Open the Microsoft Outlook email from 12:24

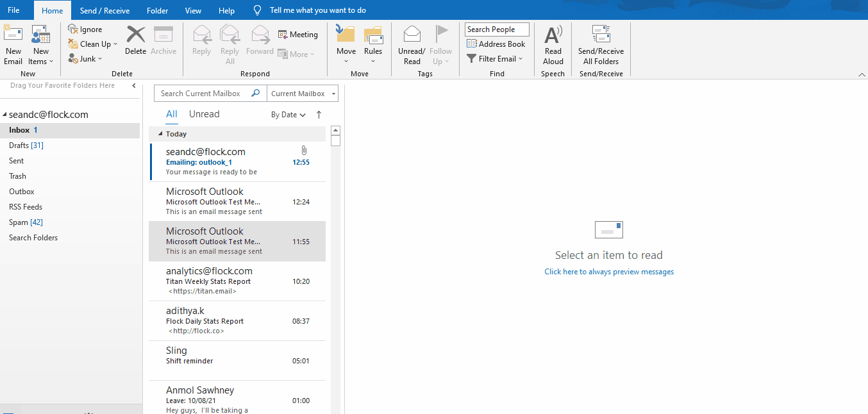(x=237, y=201)
